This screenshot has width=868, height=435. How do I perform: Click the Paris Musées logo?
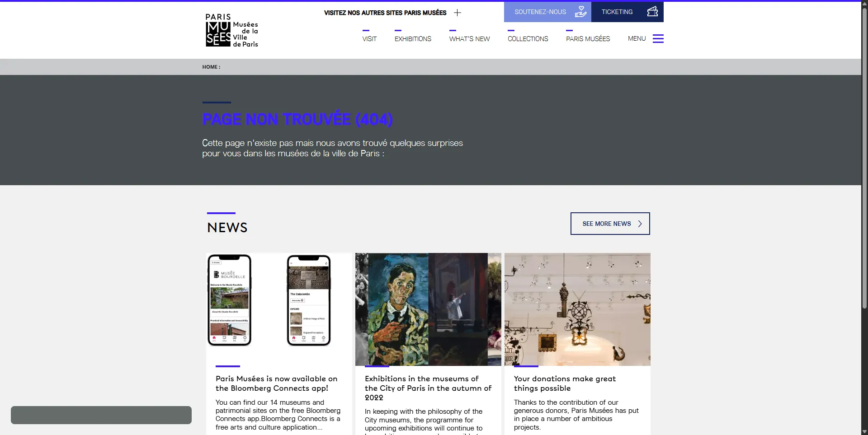pos(231,30)
